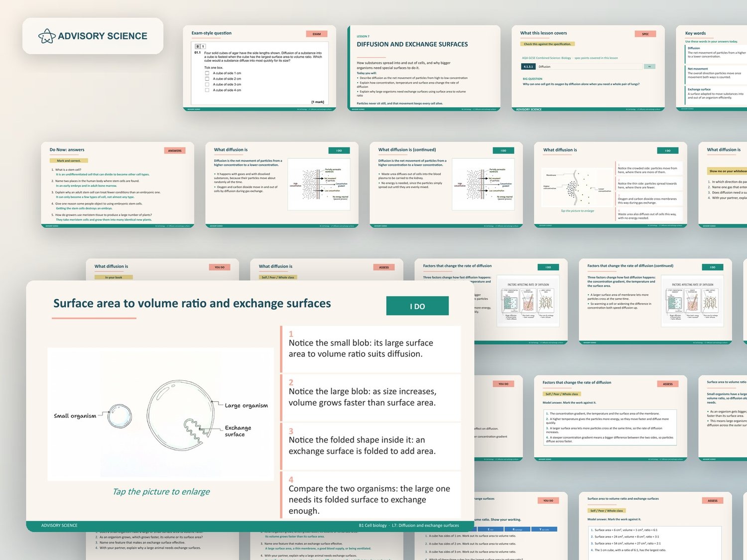
Task: Tick the 'A cube of side 2 cm' box
Action: 207,79
